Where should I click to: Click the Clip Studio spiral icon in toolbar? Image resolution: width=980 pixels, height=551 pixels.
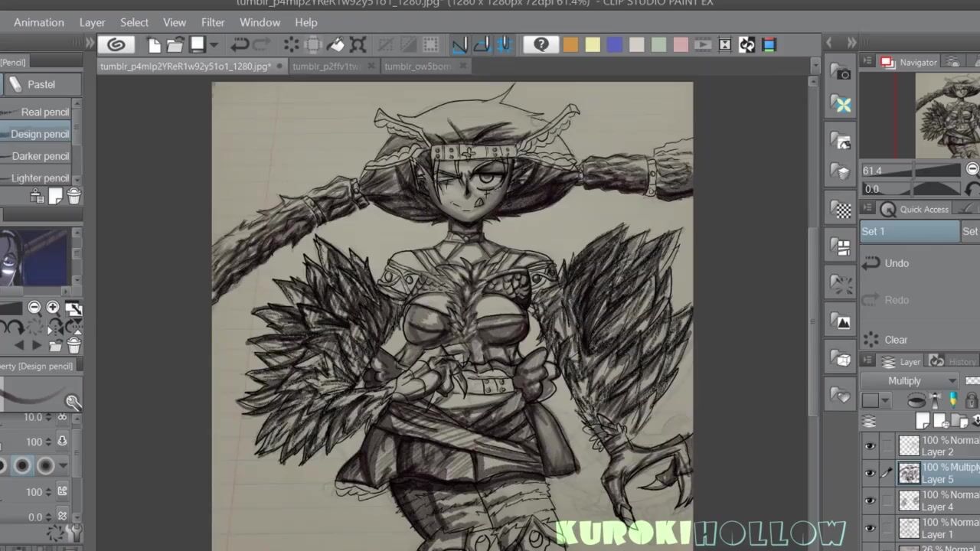click(116, 44)
